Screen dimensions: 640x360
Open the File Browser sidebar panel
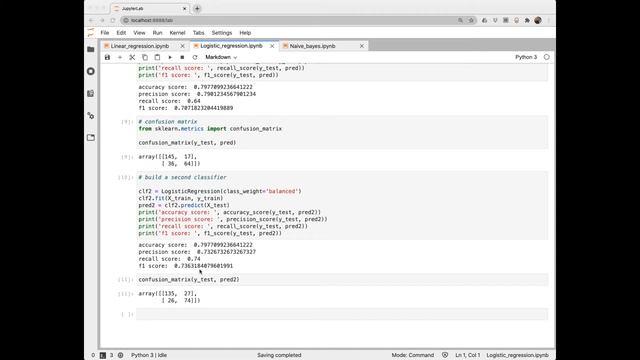pyautogui.click(x=91, y=49)
